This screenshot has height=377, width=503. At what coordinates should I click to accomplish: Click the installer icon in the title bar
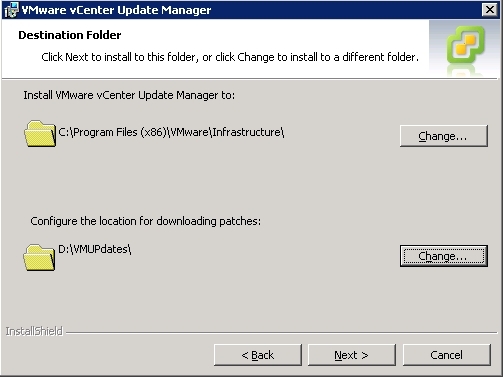tap(11, 10)
